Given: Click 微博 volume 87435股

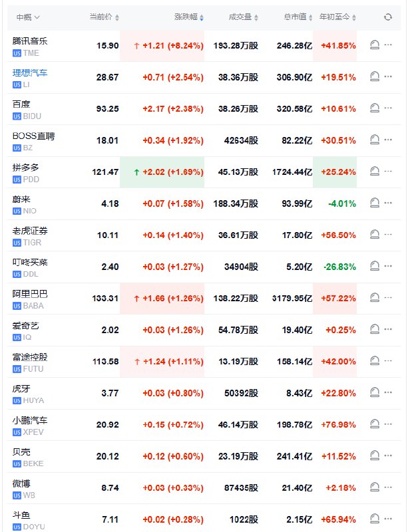Looking at the screenshot, I should pos(241,488).
